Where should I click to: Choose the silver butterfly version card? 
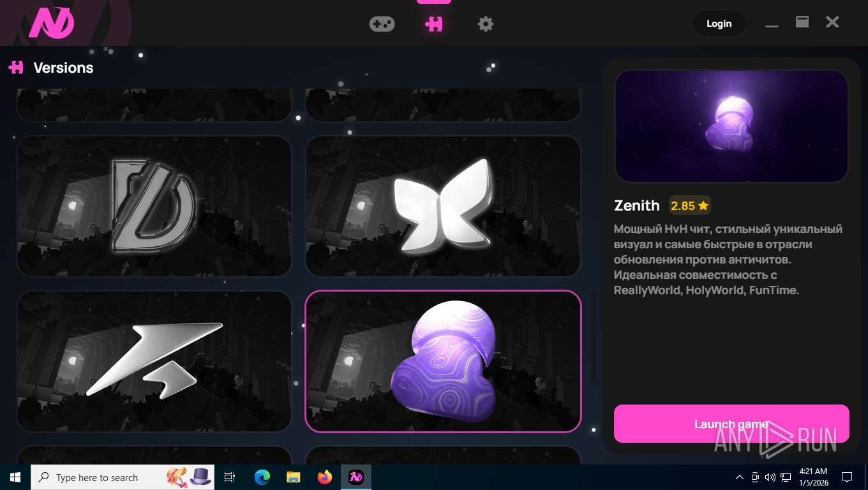[443, 206]
